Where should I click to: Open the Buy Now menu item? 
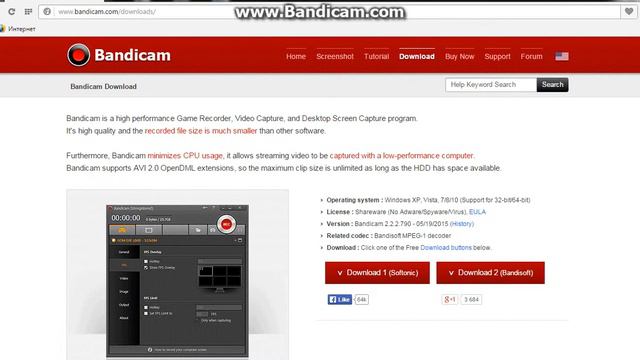(460, 56)
